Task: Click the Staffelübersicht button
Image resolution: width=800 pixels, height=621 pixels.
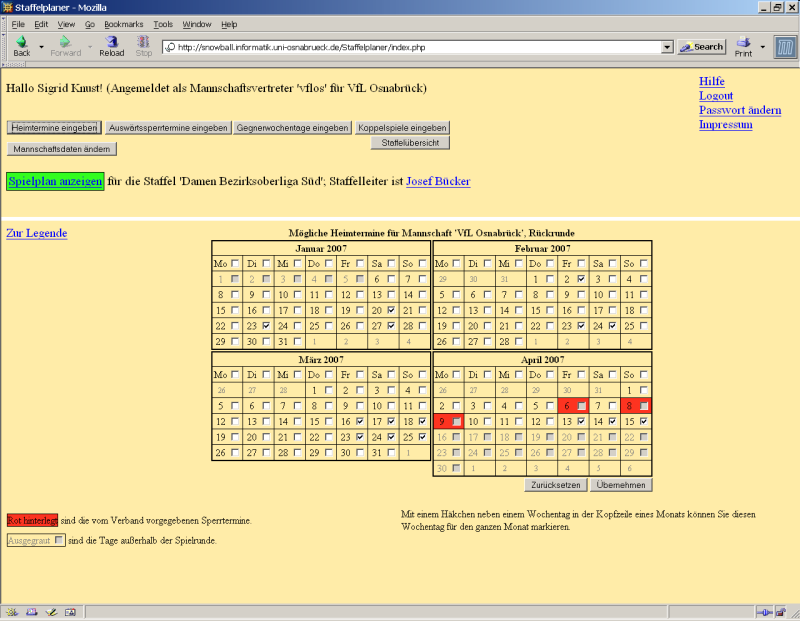Action: click(x=410, y=143)
